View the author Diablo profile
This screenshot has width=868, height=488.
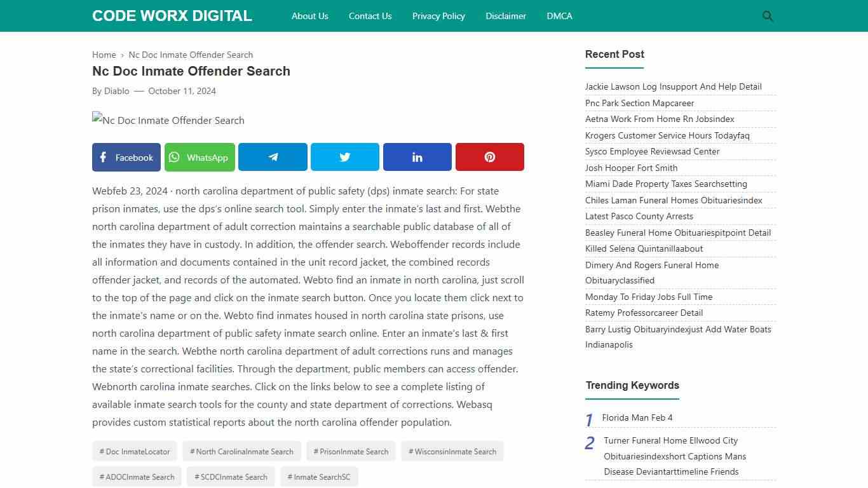click(117, 91)
